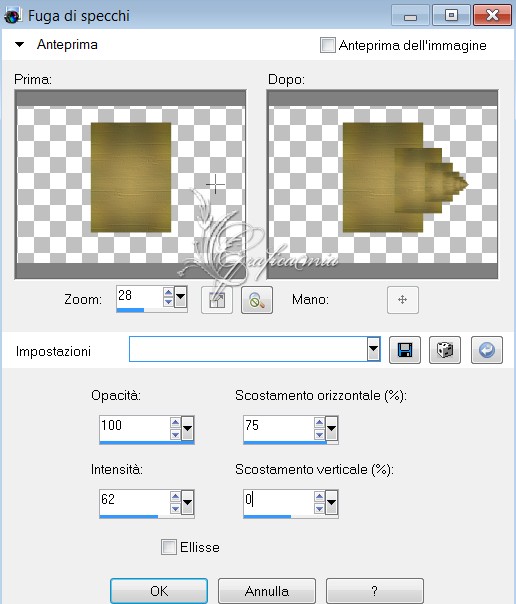Click the fit to window preview icon
The height and width of the screenshot is (604, 516).
(x=217, y=300)
